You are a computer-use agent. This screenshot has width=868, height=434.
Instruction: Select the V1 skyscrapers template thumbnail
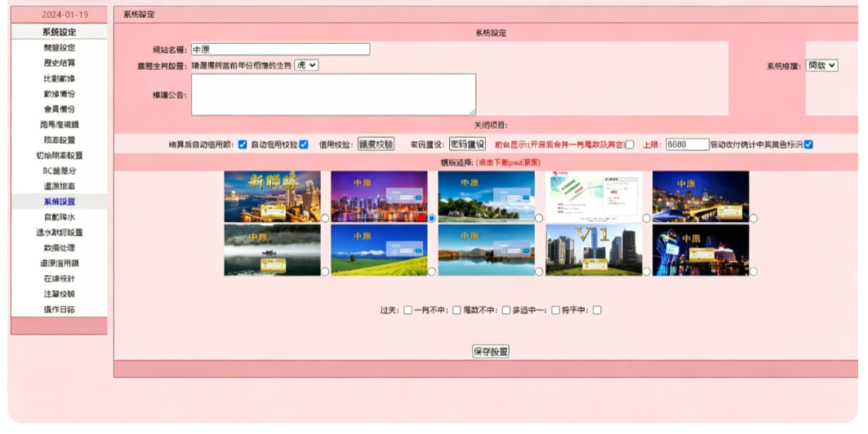coord(594,250)
